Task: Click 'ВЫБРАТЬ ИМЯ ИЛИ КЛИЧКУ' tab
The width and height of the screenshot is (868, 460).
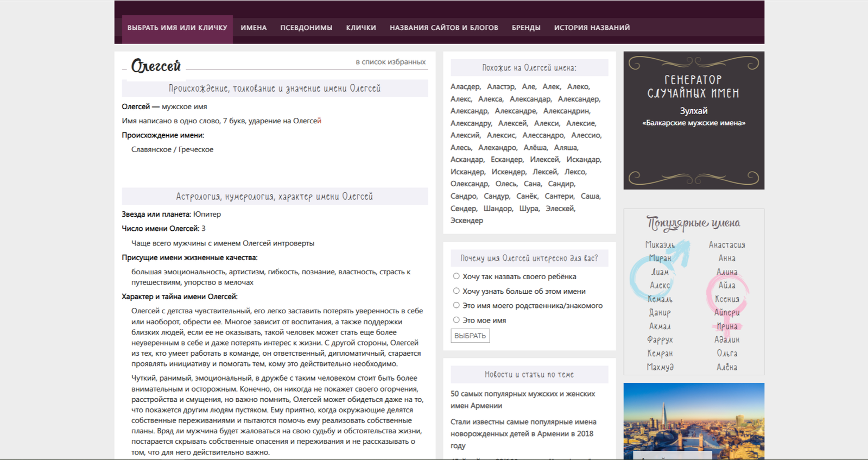Action: [x=178, y=28]
